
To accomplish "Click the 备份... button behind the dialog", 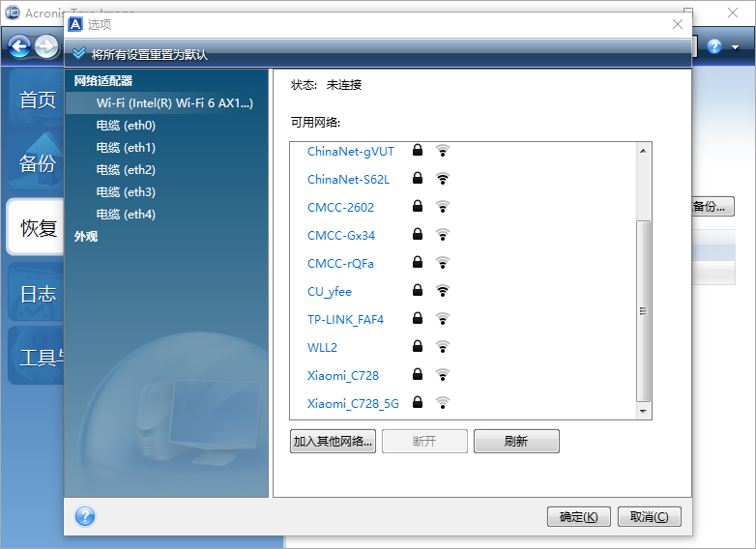I will (x=712, y=206).
